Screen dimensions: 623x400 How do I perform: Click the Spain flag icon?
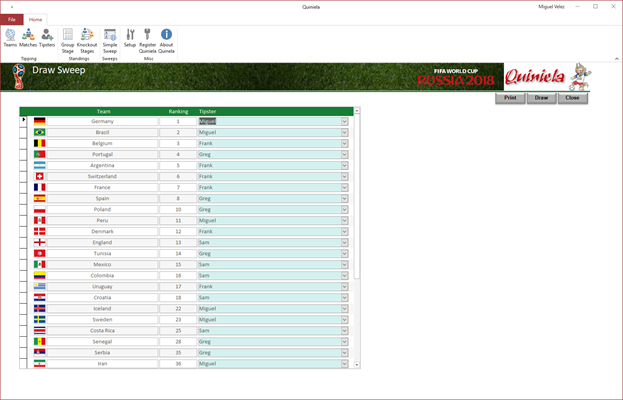click(39, 198)
